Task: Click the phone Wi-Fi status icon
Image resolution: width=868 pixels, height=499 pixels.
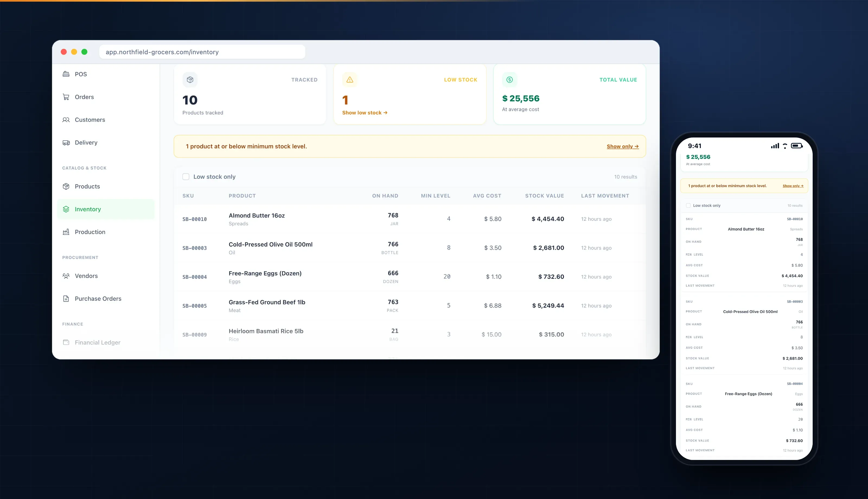Action: click(x=785, y=146)
